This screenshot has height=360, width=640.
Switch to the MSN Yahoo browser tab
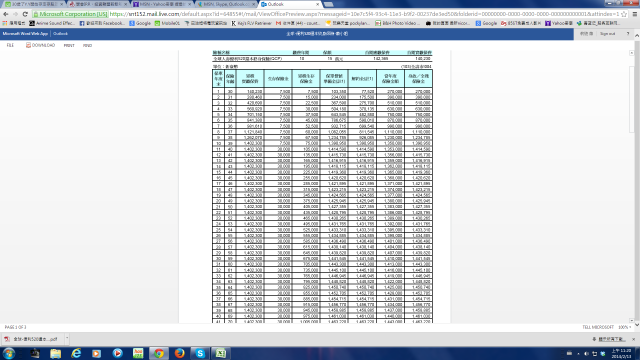coord(161,4)
